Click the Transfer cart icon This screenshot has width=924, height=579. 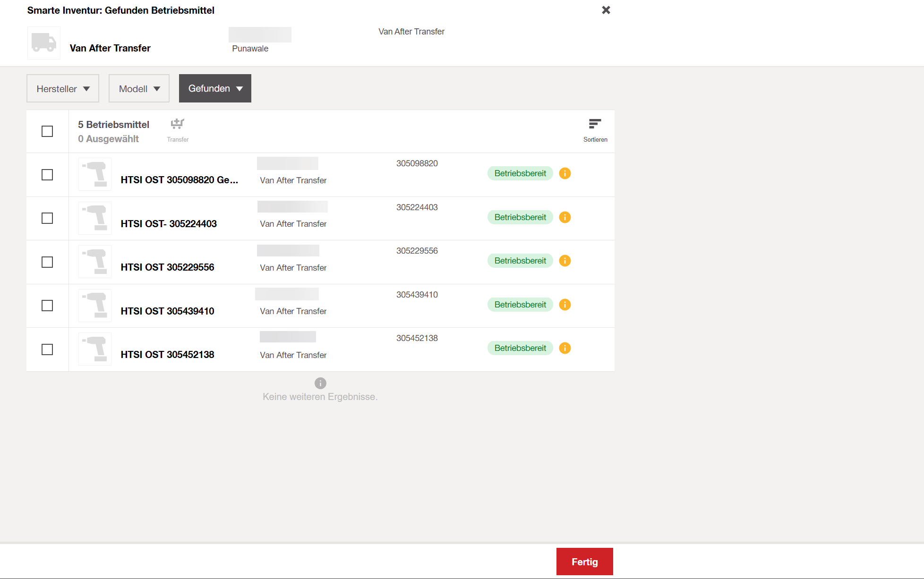click(178, 124)
